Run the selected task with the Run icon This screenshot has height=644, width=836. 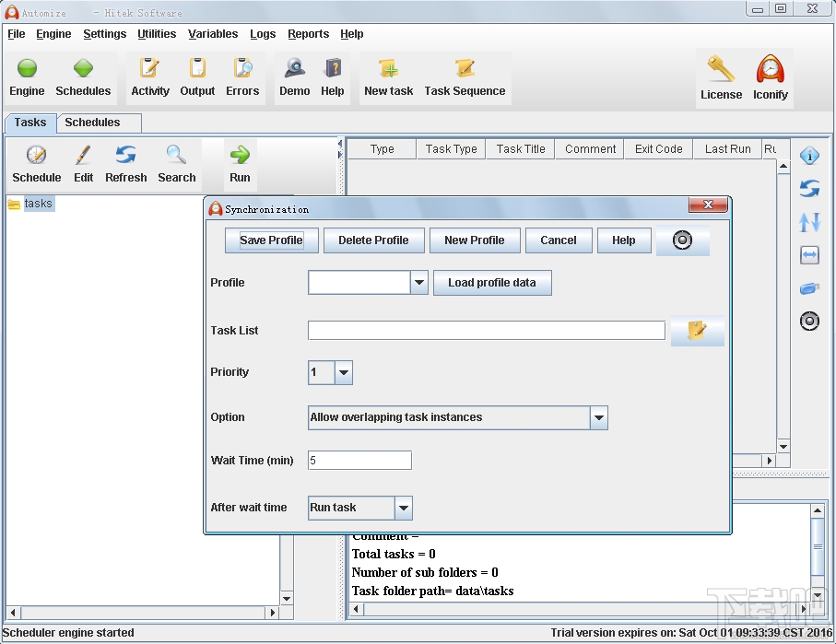(240, 163)
